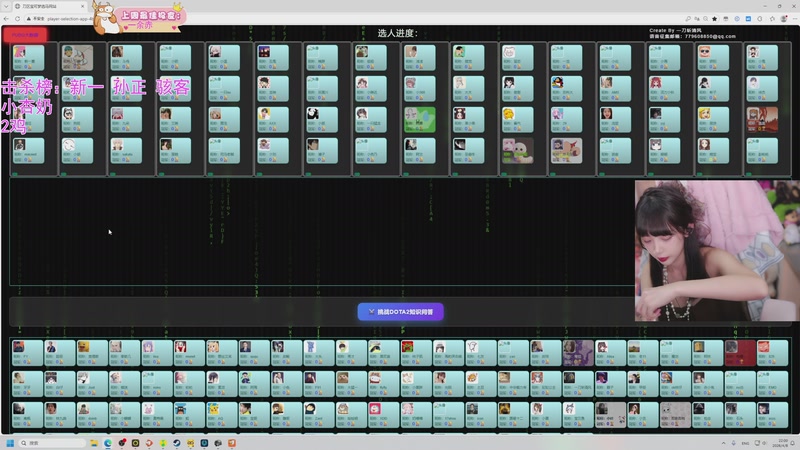Click the red button above the player grid
800x450 pixels.
(25, 35)
